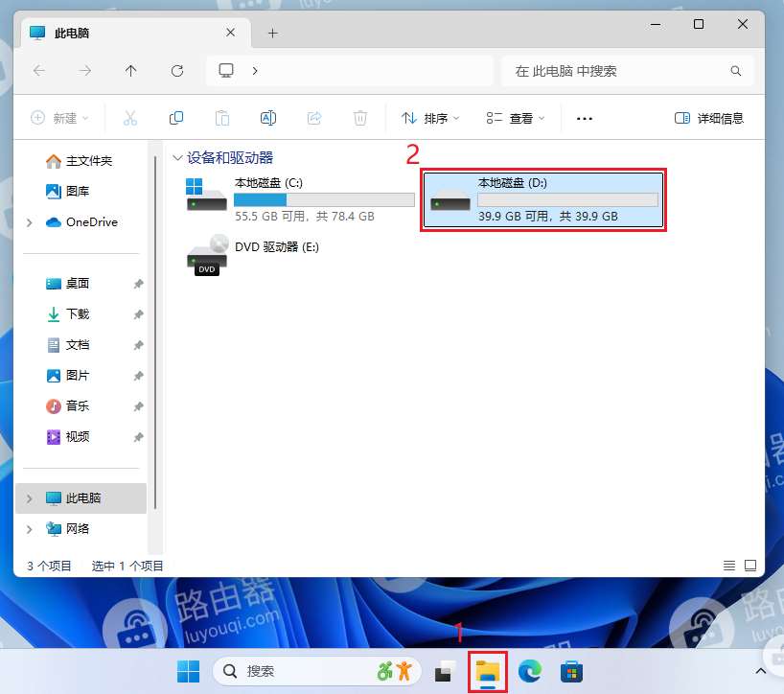Viewport: 784px width, 694px height.
Task: Open the 剪切 (Cut) toolbar icon
Action: point(129,117)
